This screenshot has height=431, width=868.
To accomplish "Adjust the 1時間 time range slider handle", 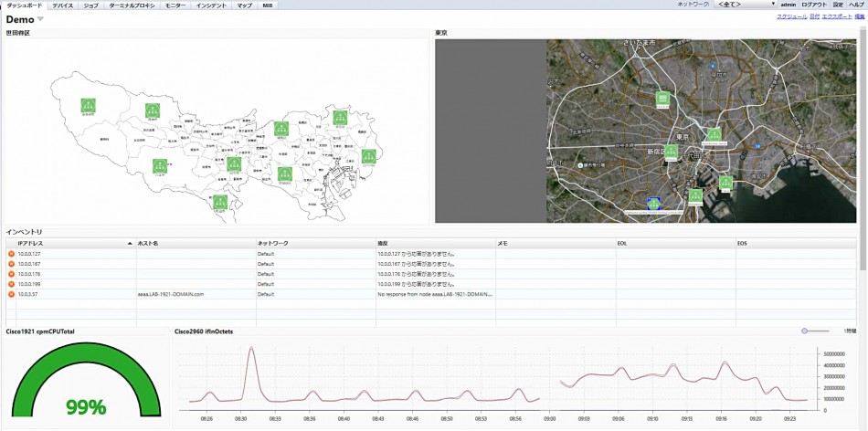I will (804, 331).
